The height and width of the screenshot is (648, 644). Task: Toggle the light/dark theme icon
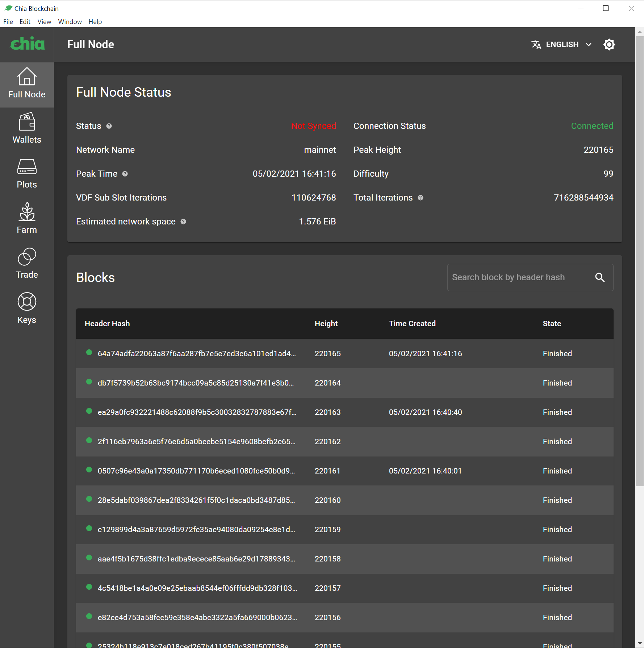(x=609, y=45)
